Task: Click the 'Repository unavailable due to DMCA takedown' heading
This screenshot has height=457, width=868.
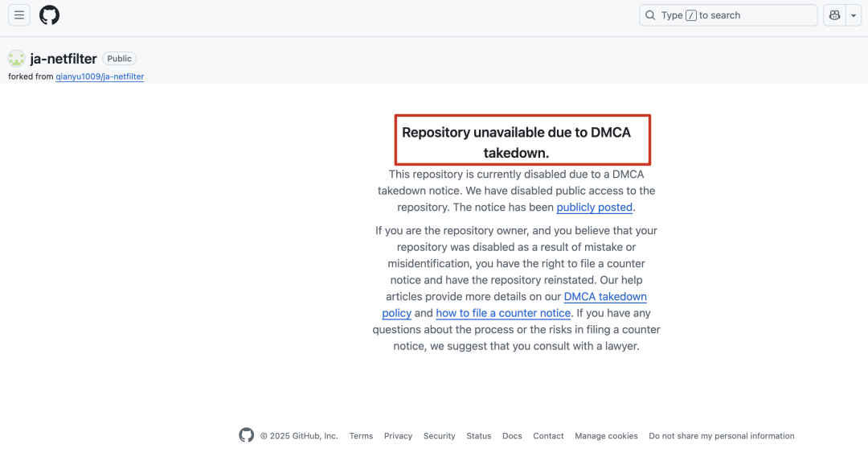Action: tap(517, 142)
